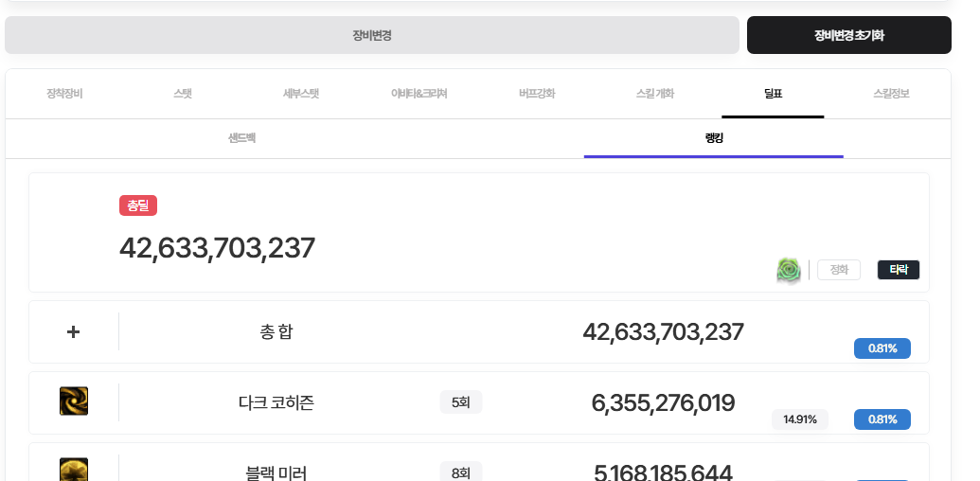The image size is (980, 481).
Task: Select the 랭킹 sub-tab
Action: [x=714, y=138]
